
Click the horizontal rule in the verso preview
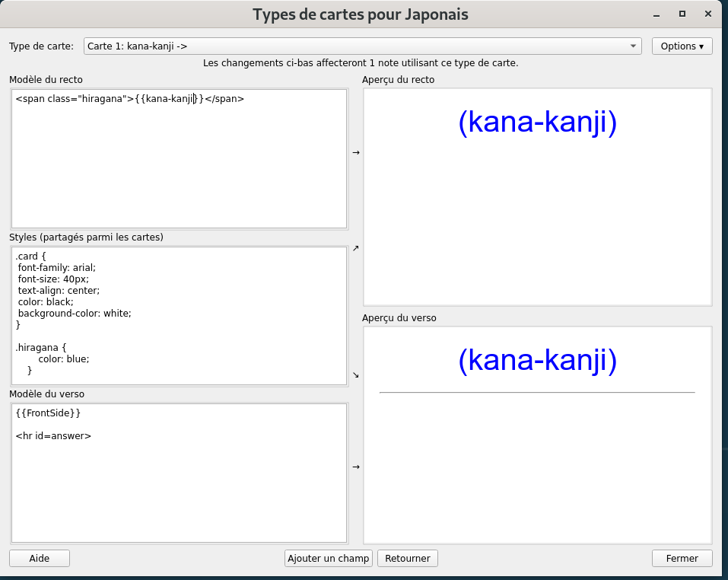coord(537,393)
